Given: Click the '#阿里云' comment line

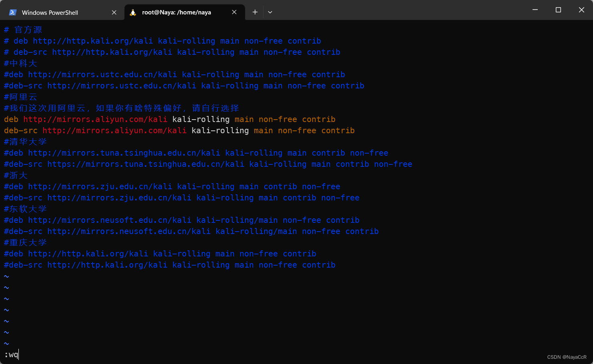Looking at the screenshot, I should coord(20,97).
